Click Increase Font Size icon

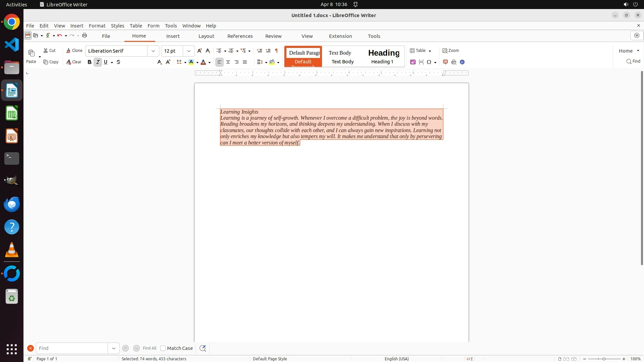click(x=200, y=51)
